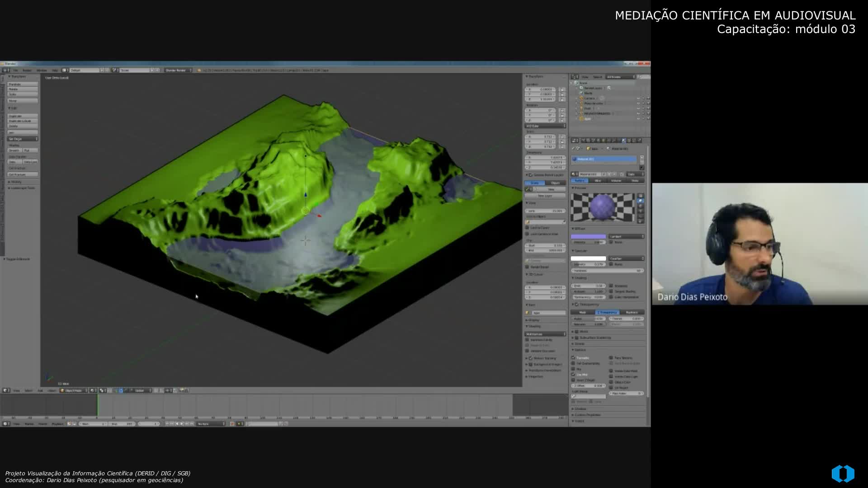This screenshot has width=868, height=488.
Task: Click the New Layer button
Action: (x=545, y=196)
